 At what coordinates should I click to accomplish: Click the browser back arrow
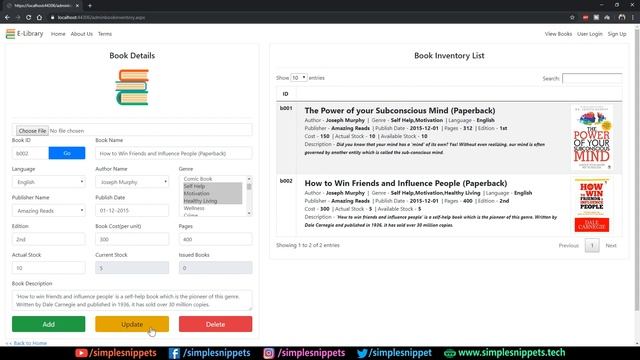[7, 18]
